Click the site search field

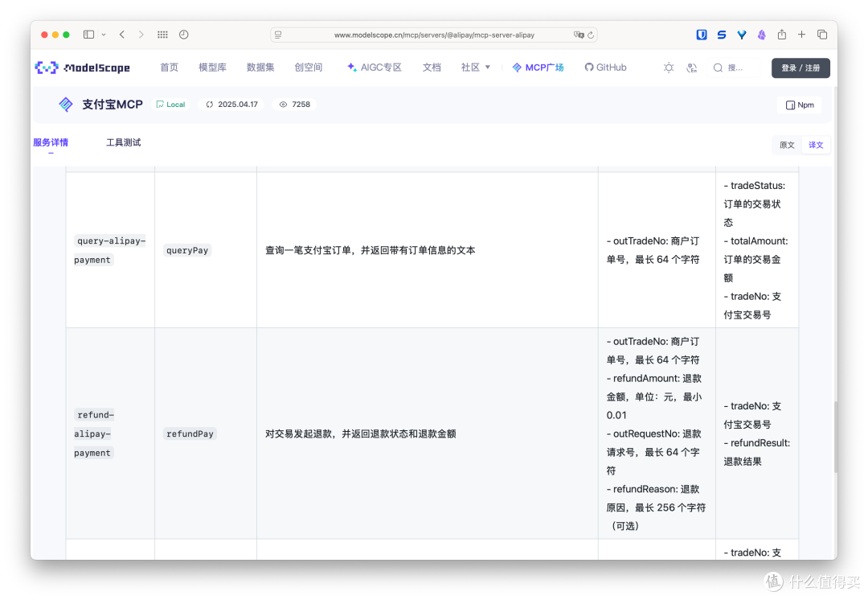pos(734,68)
